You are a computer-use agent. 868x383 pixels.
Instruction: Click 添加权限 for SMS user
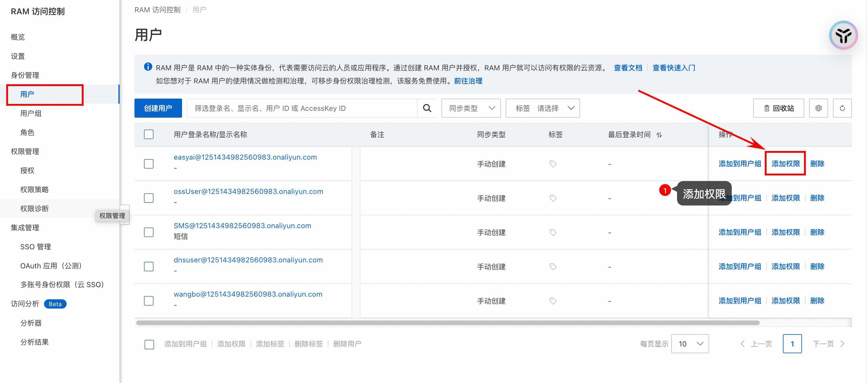(785, 232)
